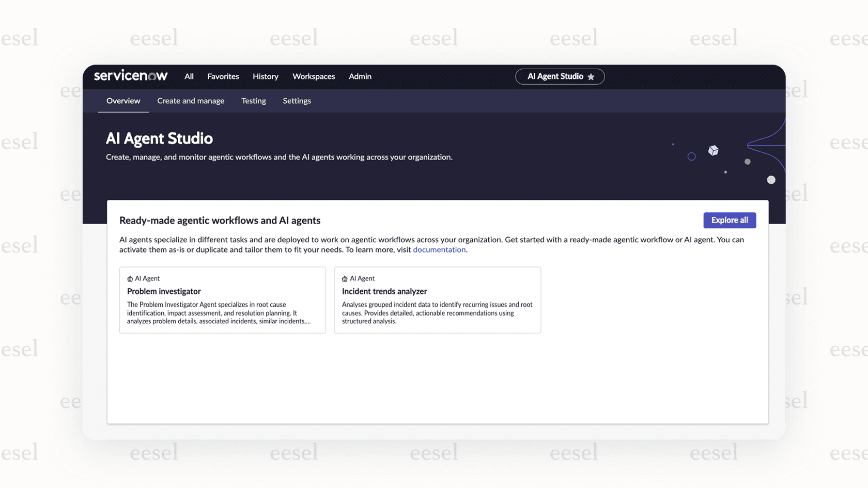868x488 pixels.
Task: Open the Workspaces menu
Action: tap(314, 76)
